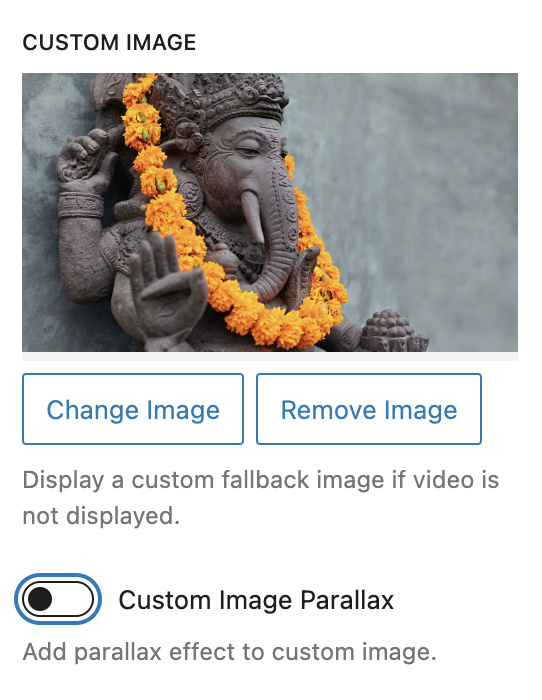Click the CUSTOM IMAGE section heading
The width and height of the screenshot is (542, 700).
click(x=109, y=43)
